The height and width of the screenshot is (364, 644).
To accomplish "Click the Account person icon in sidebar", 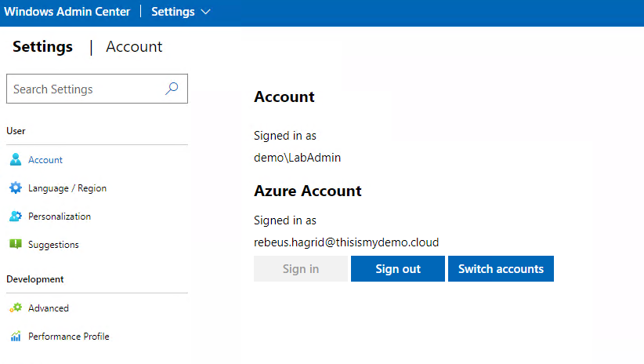I will pos(15,160).
